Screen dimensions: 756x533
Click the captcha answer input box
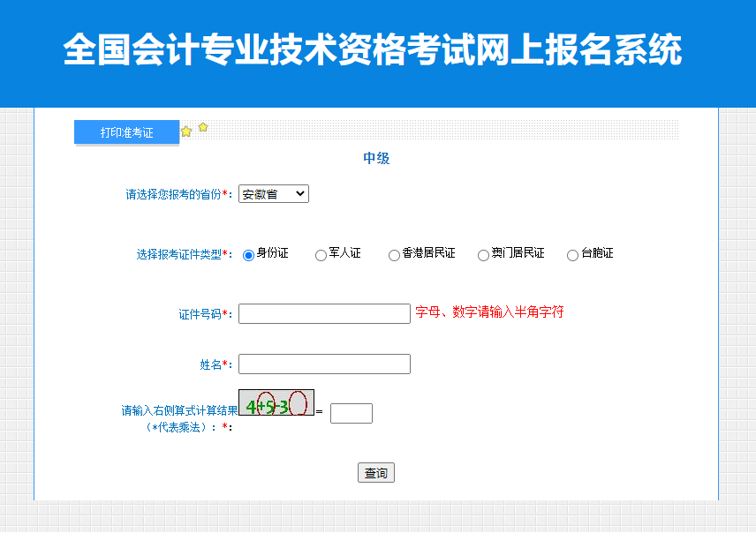pyautogui.click(x=351, y=413)
